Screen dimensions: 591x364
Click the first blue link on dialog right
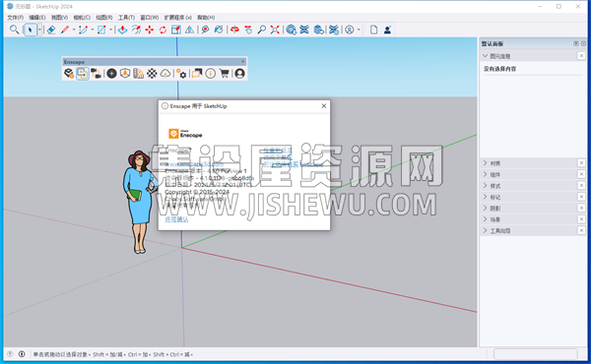(278, 151)
